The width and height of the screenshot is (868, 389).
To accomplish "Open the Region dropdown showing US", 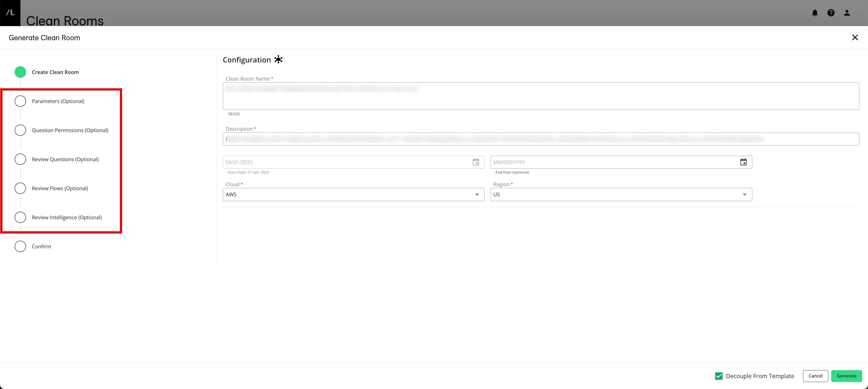I will pos(621,194).
